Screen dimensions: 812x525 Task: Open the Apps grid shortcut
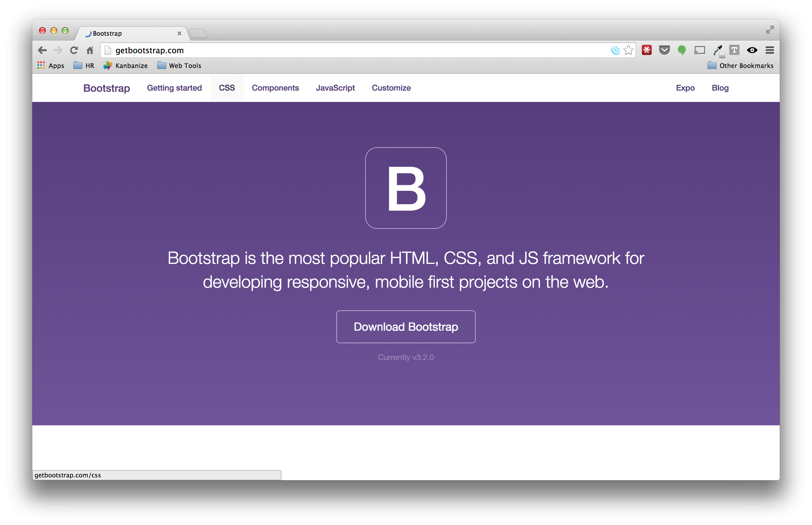[x=51, y=65]
